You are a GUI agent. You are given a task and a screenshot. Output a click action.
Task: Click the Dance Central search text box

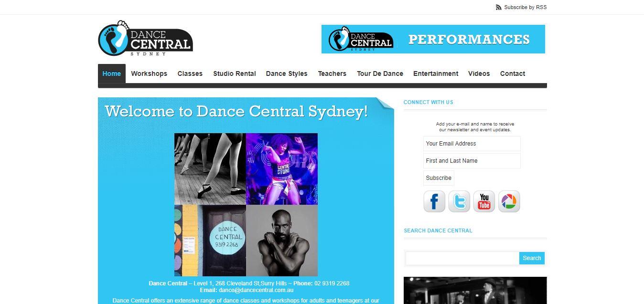pyautogui.click(x=462, y=258)
